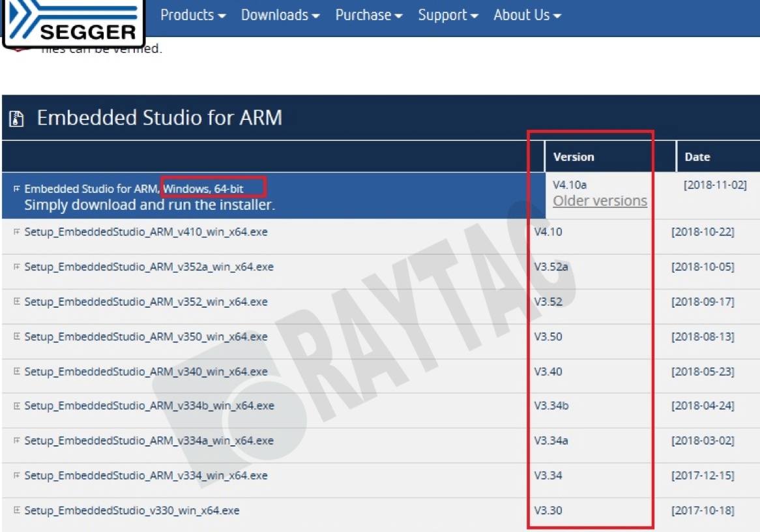
Task: Click the [2017-10-18] date
Action: [703, 510]
